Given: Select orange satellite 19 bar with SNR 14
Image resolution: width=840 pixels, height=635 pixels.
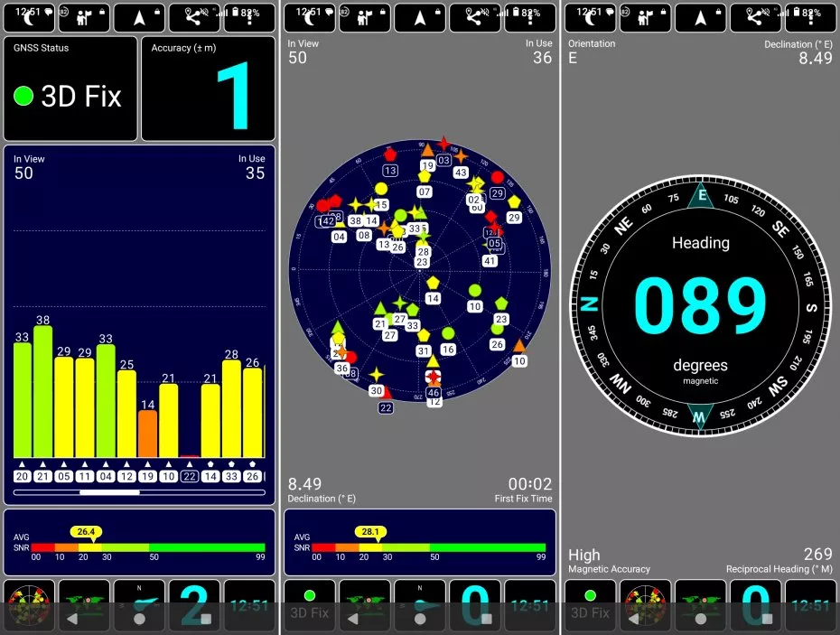Looking at the screenshot, I should click(x=148, y=434).
